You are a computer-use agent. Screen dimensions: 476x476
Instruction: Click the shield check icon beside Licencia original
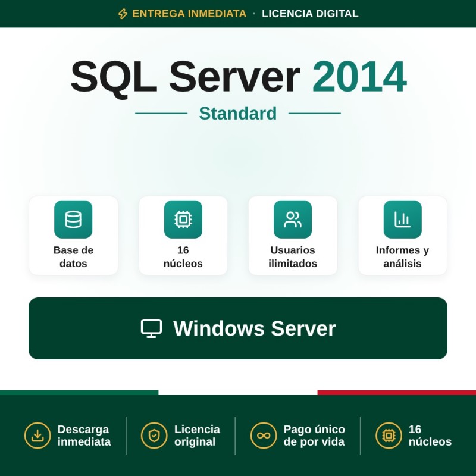coord(154,436)
